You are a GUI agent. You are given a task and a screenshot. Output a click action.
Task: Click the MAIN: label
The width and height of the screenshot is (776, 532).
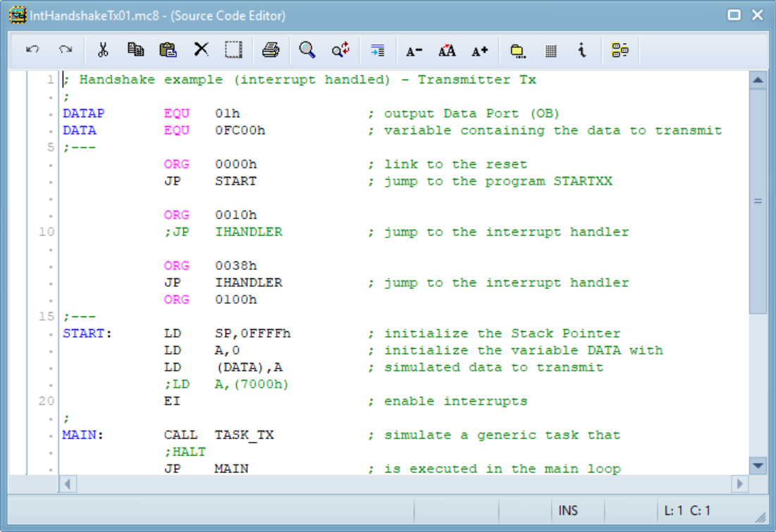82,435
